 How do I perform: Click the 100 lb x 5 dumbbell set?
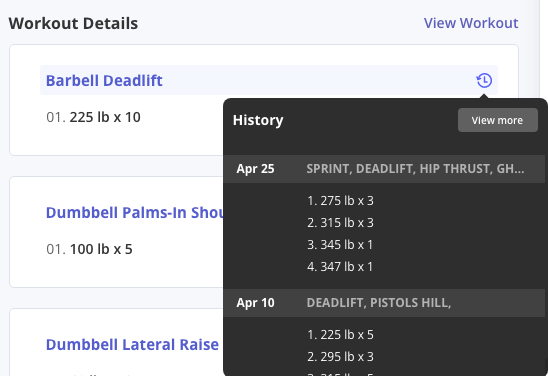click(x=89, y=249)
